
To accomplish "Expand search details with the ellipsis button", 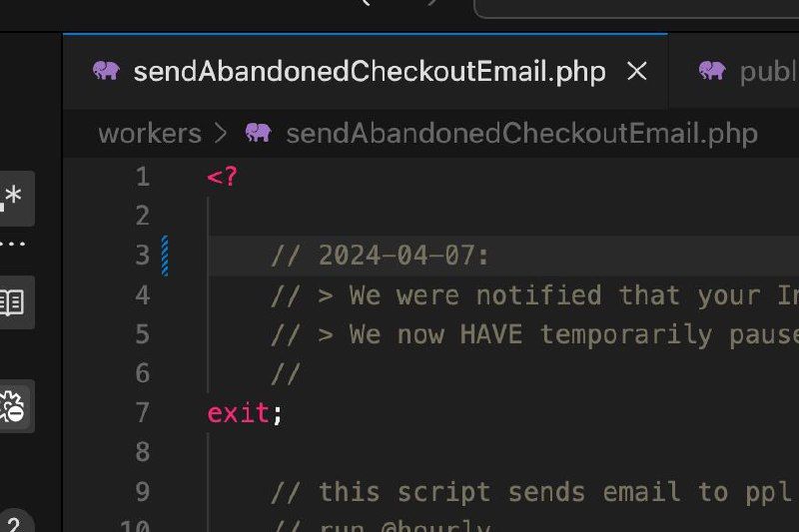I will [12, 244].
